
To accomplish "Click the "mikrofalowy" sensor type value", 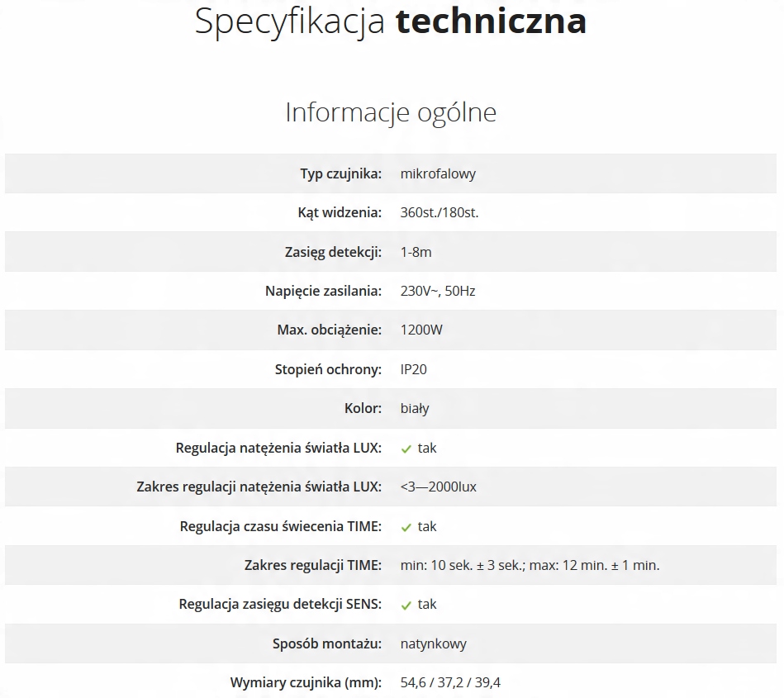I will pyautogui.click(x=438, y=173).
